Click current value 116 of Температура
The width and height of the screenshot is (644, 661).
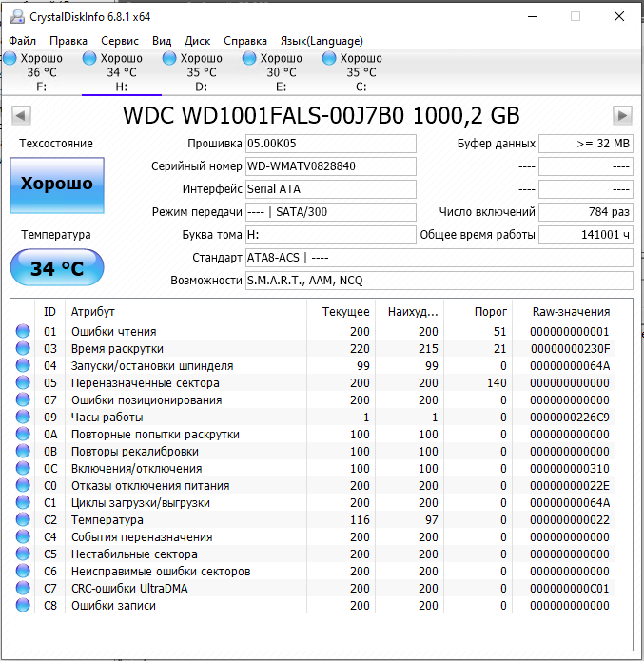point(360,520)
